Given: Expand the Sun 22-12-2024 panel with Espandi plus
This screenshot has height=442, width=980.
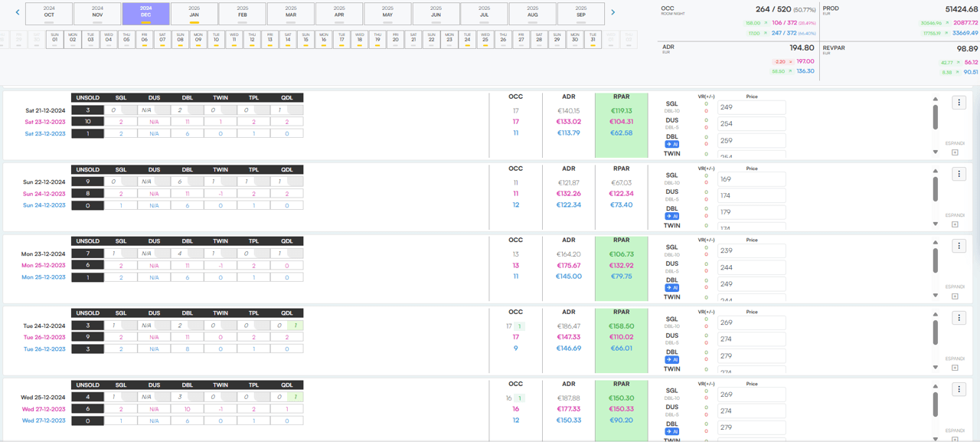Looking at the screenshot, I should click(955, 224).
